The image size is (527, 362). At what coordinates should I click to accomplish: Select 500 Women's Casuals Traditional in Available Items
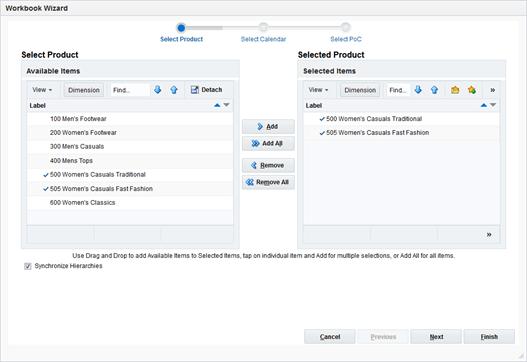pyautogui.click(x=130, y=175)
